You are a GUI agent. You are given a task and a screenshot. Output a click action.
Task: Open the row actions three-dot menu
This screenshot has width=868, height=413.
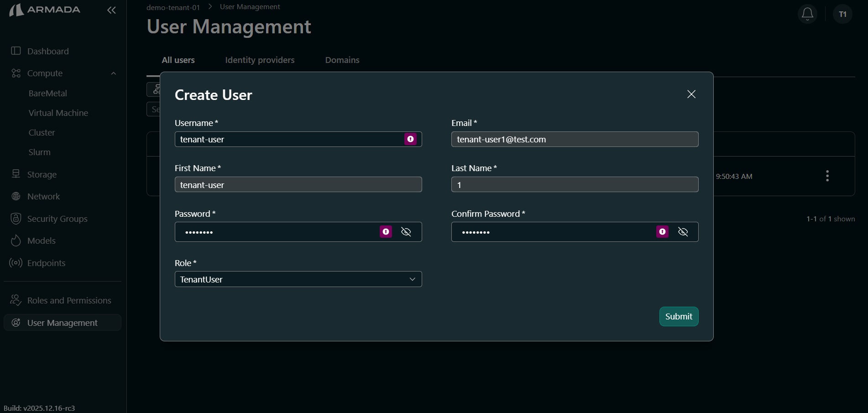[x=827, y=176]
